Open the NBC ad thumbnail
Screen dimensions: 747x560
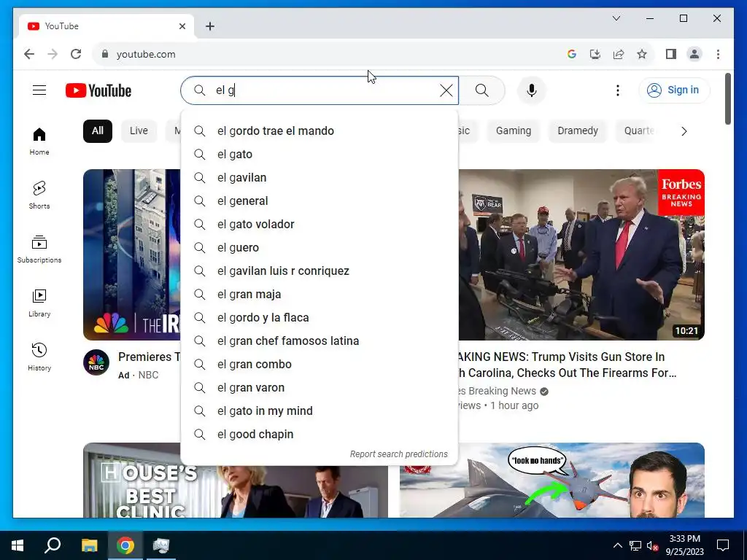click(x=132, y=254)
